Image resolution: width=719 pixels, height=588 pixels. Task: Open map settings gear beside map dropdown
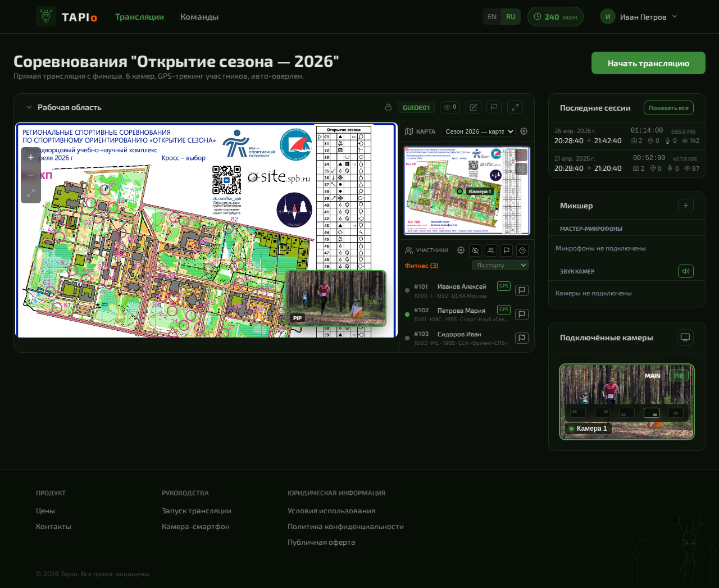pos(524,131)
